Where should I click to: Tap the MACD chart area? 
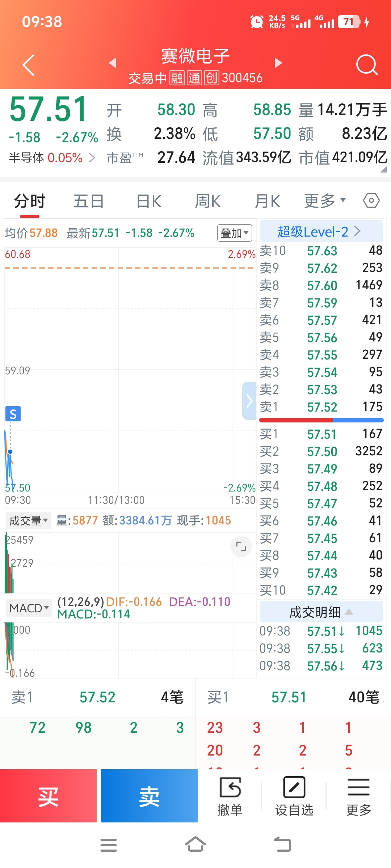point(130,650)
